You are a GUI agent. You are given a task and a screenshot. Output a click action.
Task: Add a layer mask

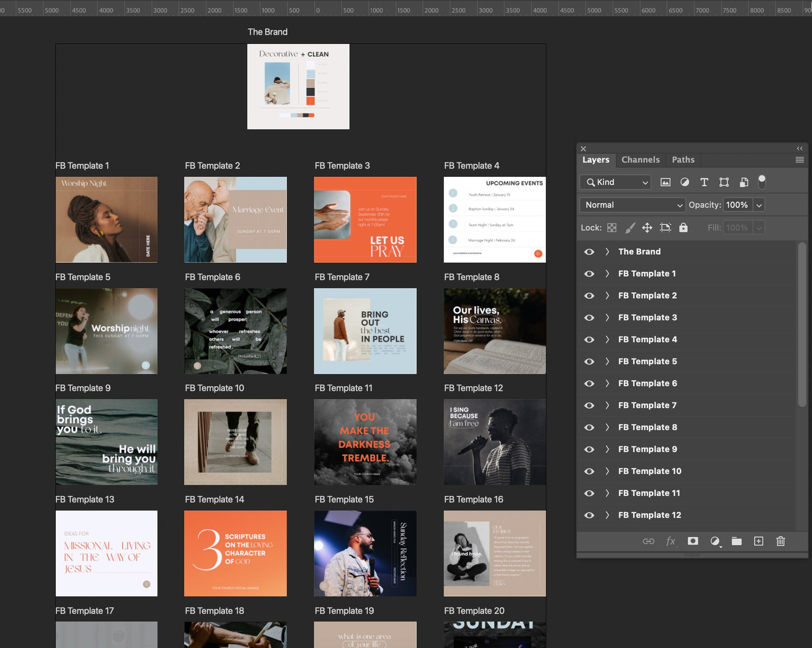pos(693,541)
